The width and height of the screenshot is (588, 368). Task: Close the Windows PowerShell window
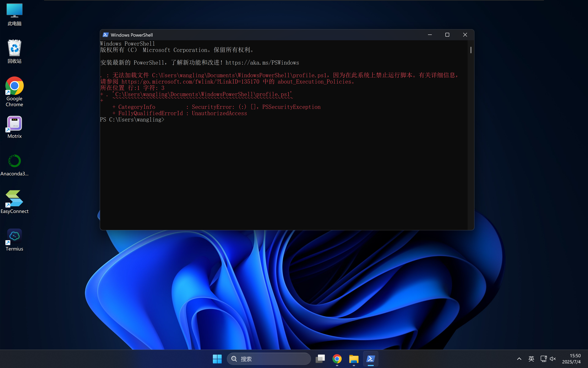coord(465,35)
